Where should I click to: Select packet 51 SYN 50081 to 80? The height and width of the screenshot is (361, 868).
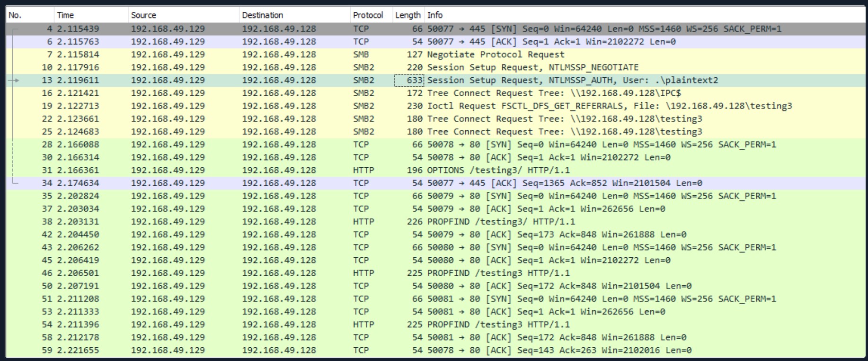(435, 298)
